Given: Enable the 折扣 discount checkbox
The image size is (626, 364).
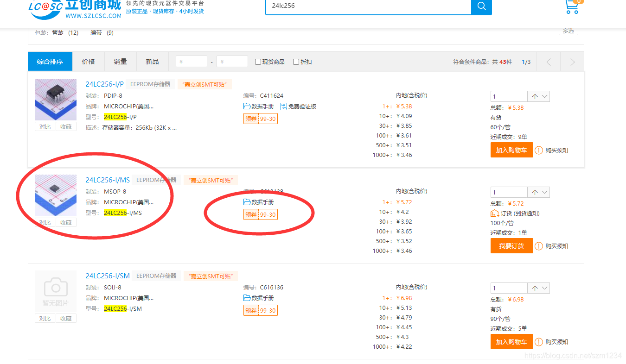Looking at the screenshot, I should point(296,62).
